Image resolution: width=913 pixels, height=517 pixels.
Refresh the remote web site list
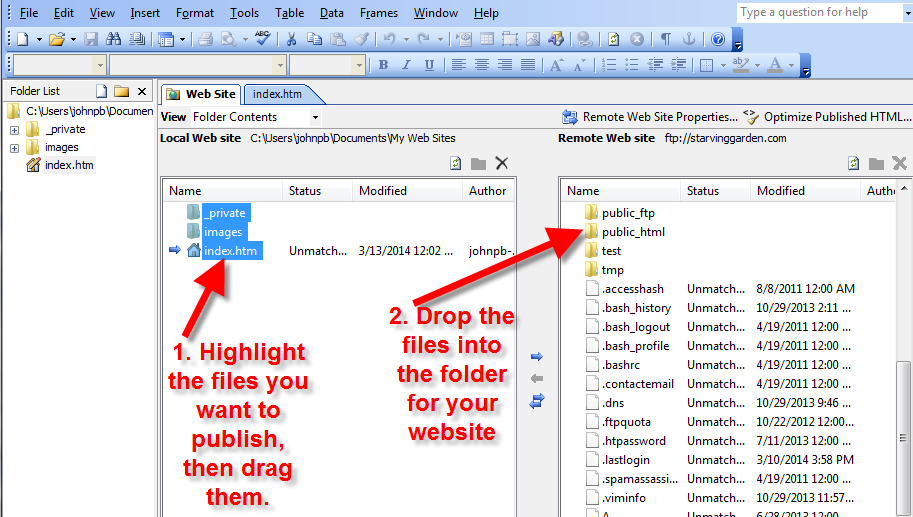tap(853, 163)
